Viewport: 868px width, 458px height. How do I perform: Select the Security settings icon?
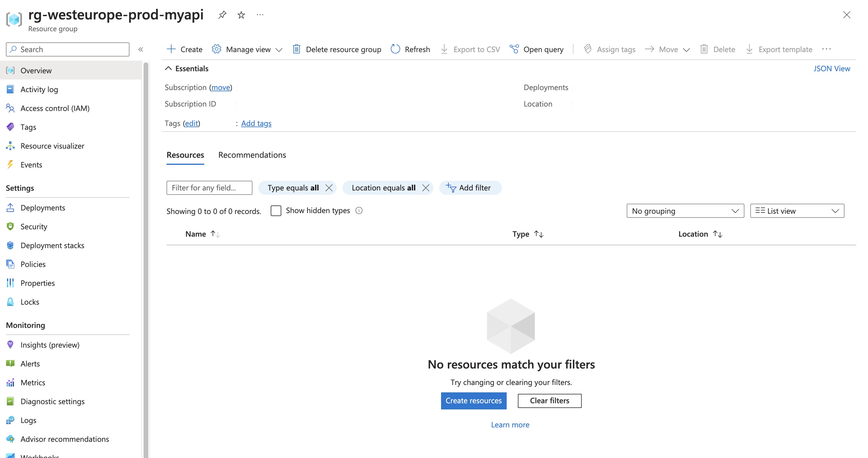pos(10,226)
